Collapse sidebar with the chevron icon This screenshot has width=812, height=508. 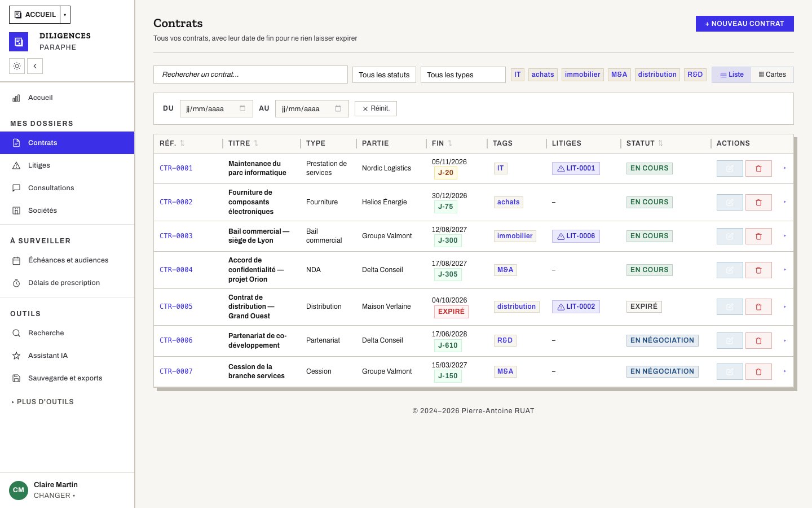point(35,66)
